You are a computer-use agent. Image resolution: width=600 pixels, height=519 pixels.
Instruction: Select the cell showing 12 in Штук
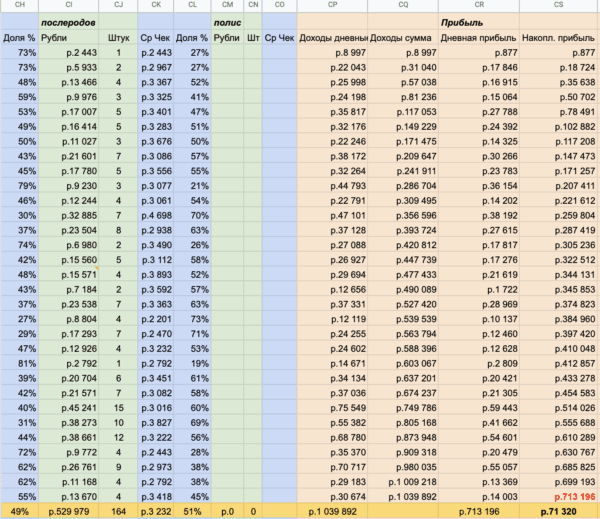[x=118, y=437]
